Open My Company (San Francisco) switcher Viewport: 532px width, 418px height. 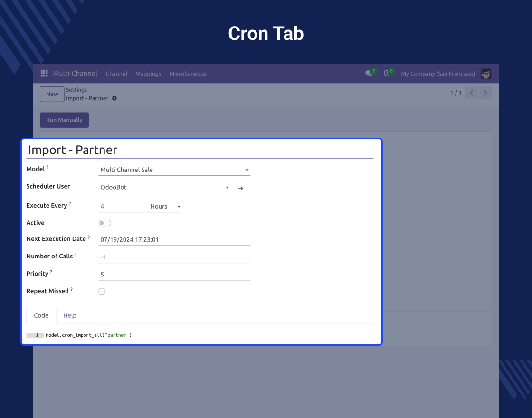pyautogui.click(x=438, y=74)
